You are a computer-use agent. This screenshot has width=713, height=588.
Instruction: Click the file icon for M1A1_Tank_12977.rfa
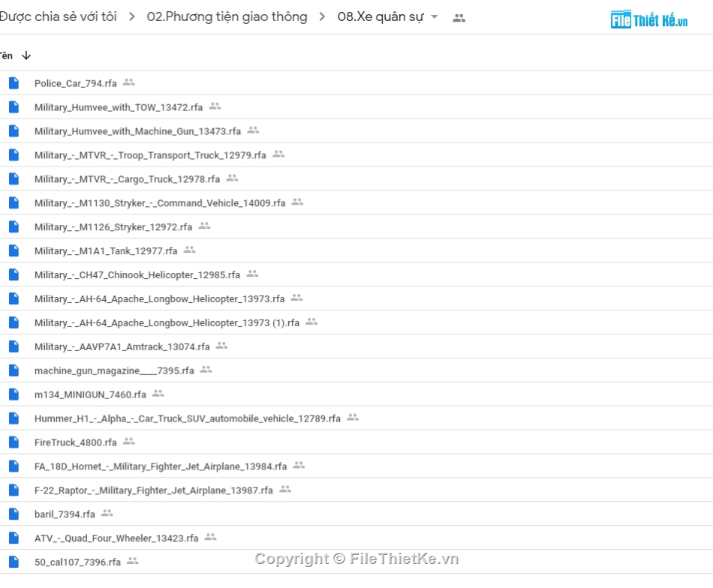coord(14,250)
